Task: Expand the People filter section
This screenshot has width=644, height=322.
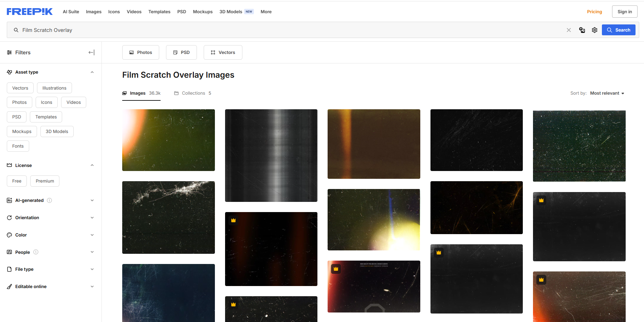Action: click(92, 252)
